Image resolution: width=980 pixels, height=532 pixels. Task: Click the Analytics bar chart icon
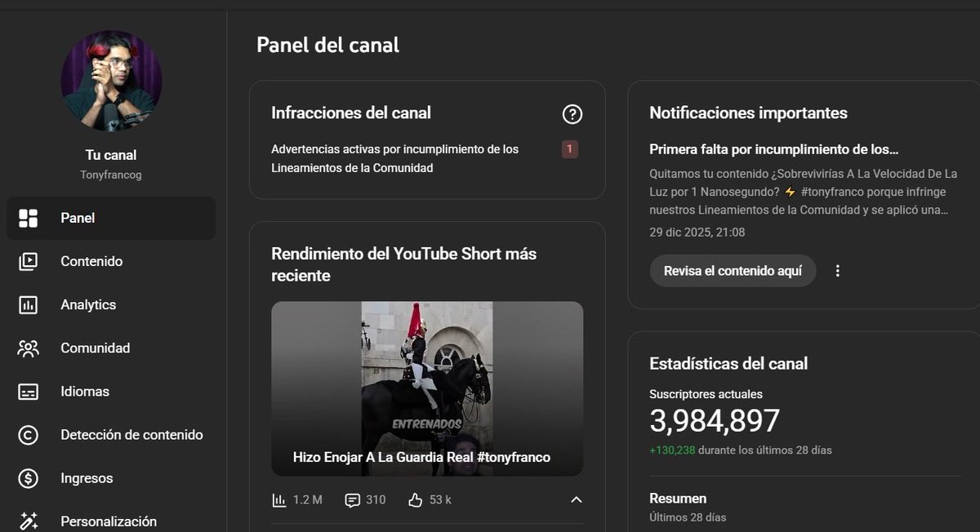(29, 304)
